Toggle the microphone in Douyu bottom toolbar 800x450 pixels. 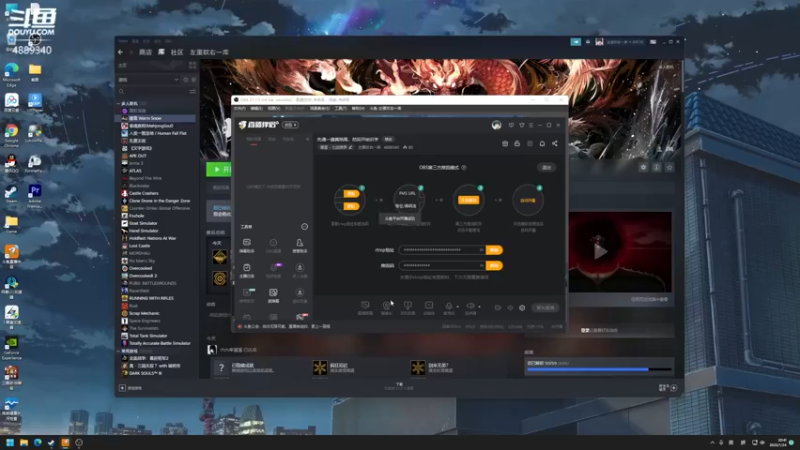(448, 307)
